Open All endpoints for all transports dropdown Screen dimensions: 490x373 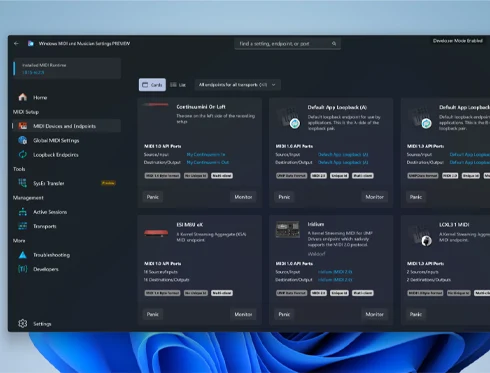click(x=237, y=85)
